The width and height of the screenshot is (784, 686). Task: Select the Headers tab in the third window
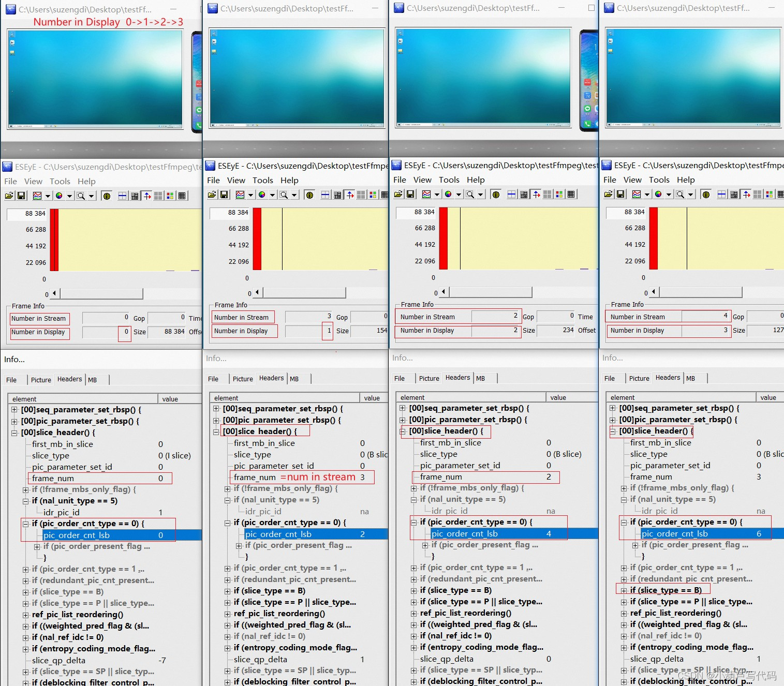point(457,378)
